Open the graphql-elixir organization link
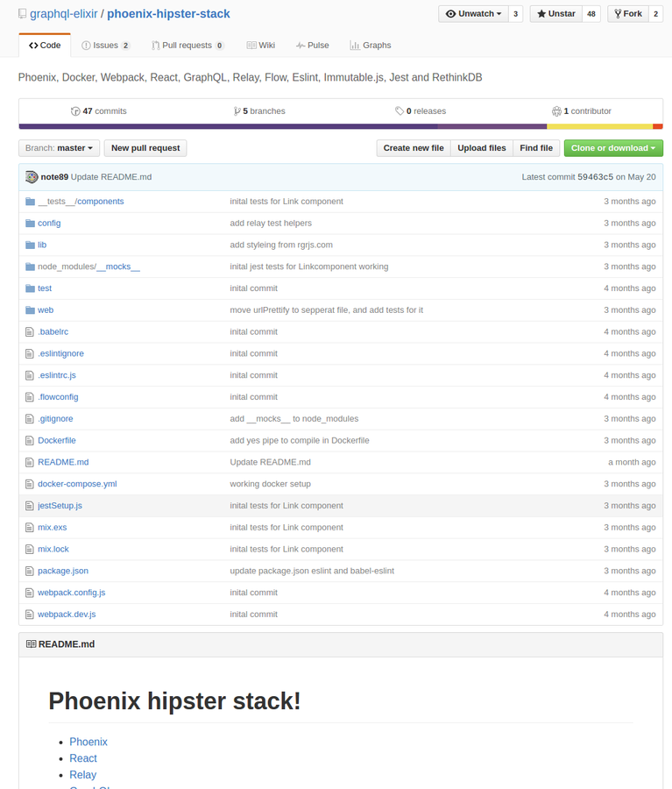672x789 pixels. pos(64,13)
